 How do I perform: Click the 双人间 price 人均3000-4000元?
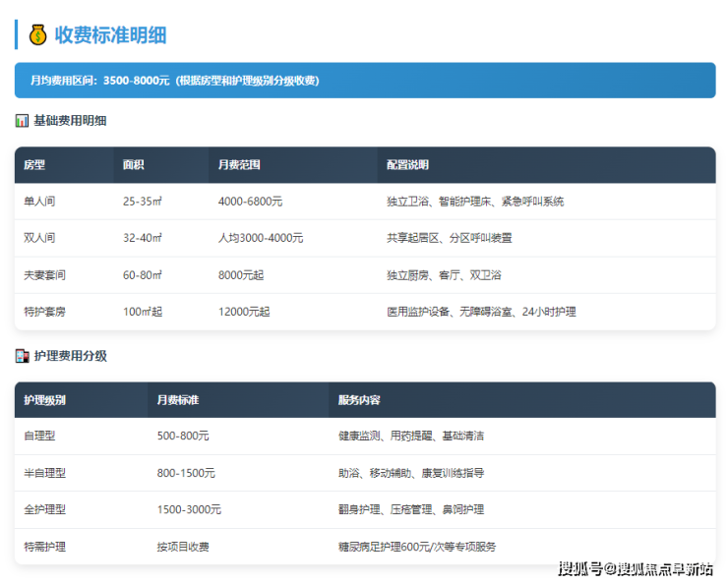[x=260, y=238]
